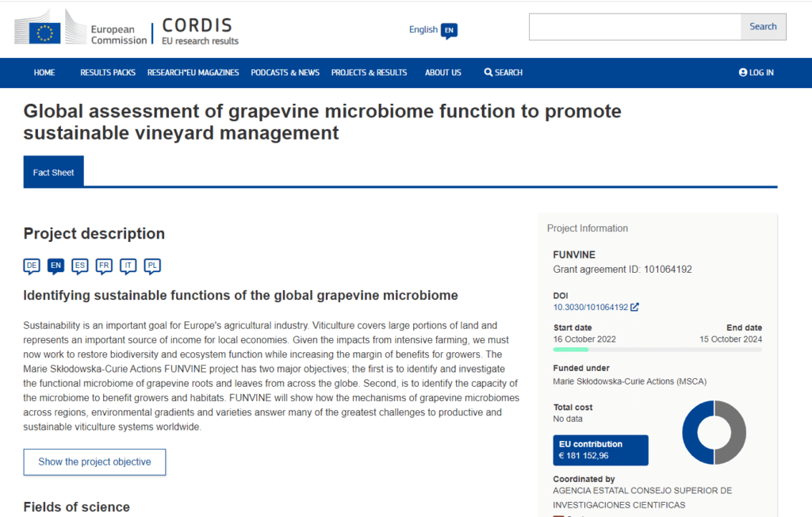Select the IT language speech-bubble icon
This screenshot has height=517, width=812.
[128, 266]
